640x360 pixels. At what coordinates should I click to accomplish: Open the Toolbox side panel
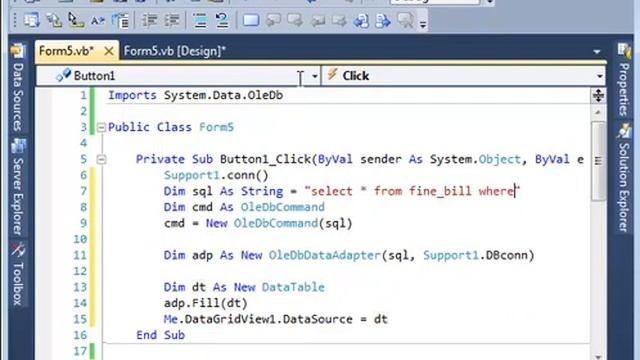[18, 274]
